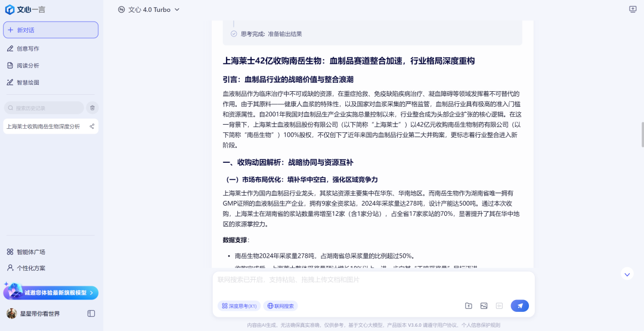Collapse the sidebar panel icon
The width and height of the screenshot is (644, 331).
click(91, 313)
